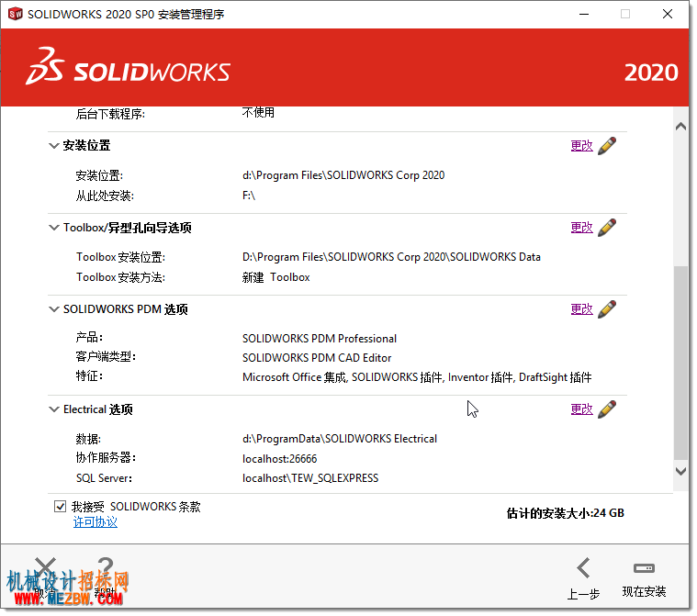Click pencil icon for Electrical 选项

[x=607, y=409]
